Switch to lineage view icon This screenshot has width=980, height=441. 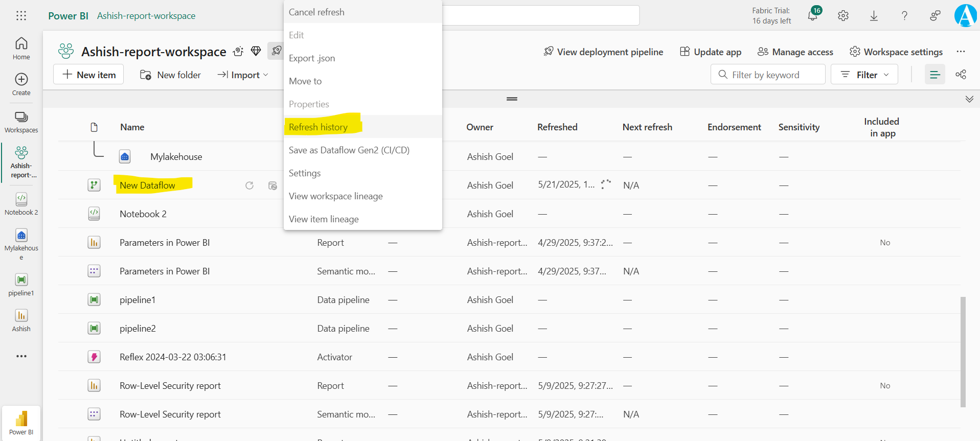click(961, 75)
